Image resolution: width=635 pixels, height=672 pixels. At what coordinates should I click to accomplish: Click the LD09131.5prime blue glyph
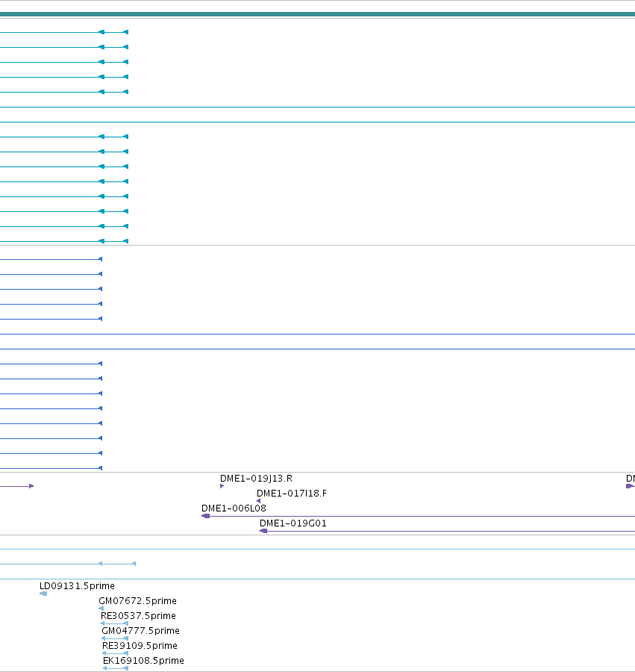click(x=43, y=594)
